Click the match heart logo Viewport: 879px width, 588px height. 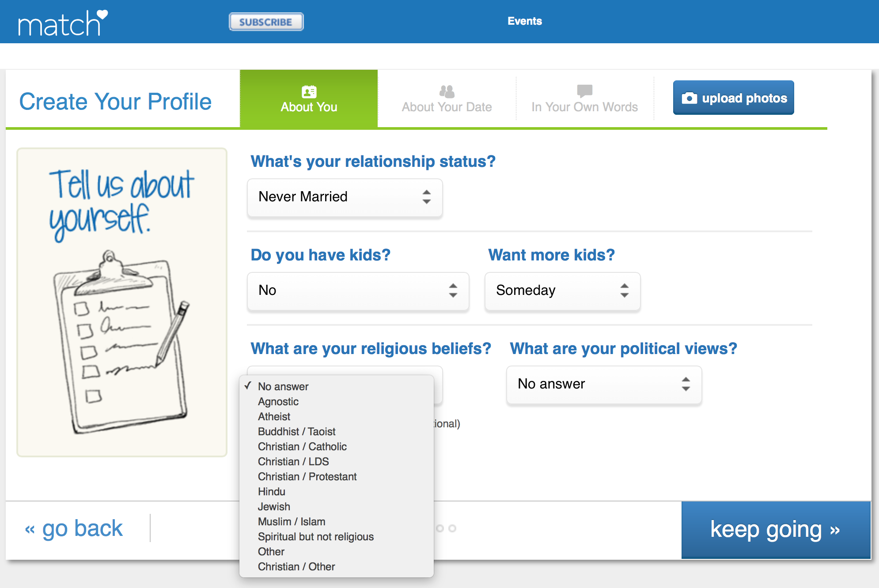pos(63,23)
